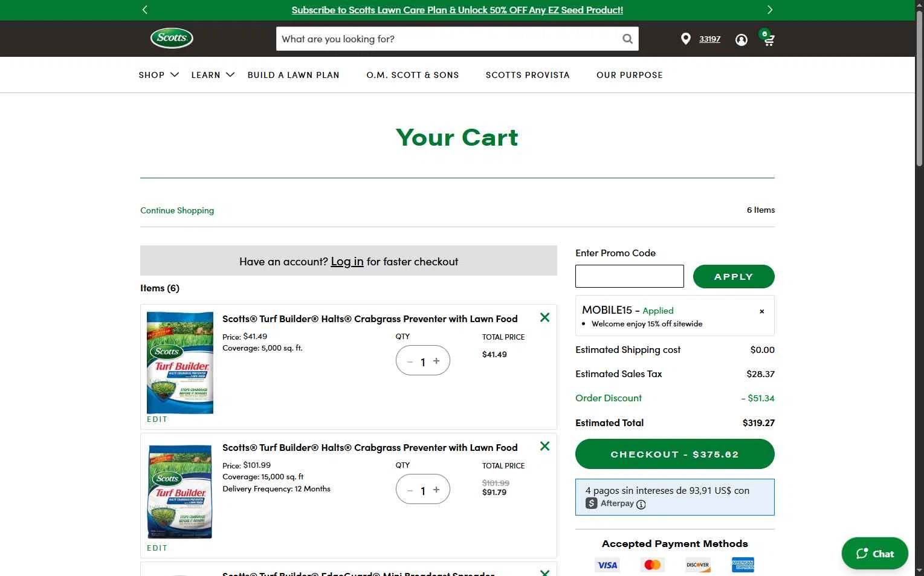Click CHECKOUT - $375.62 button
This screenshot has width=924, height=576.
coord(674,454)
